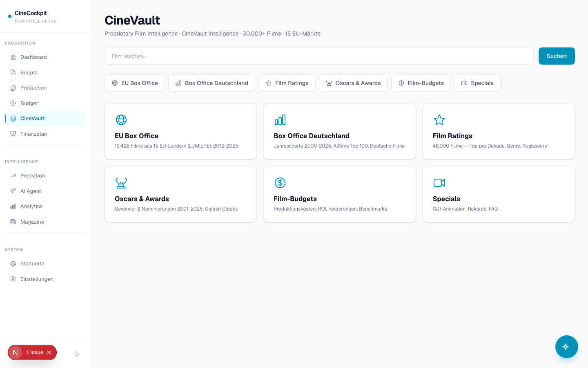This screenshot has width=588, height=368.
Task: Open the Specials card
Action: point(499,194)
